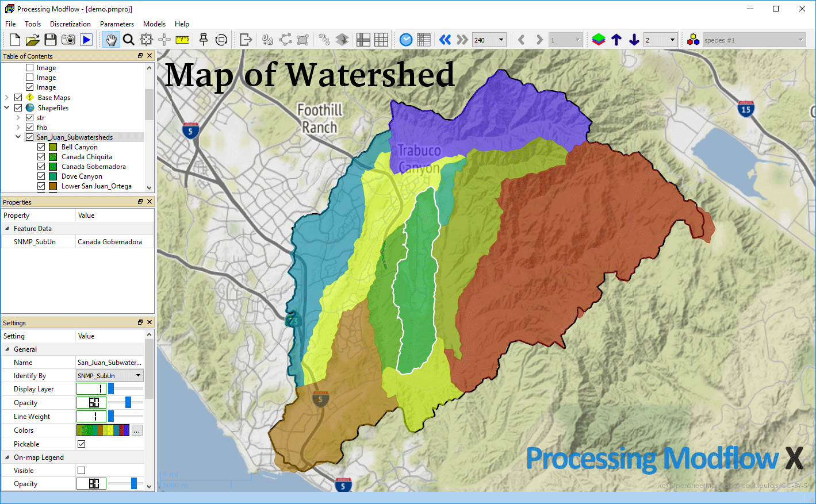Expand the Base Maps tree node
Screen dimensions: 816x504
(x=7, y=98)
